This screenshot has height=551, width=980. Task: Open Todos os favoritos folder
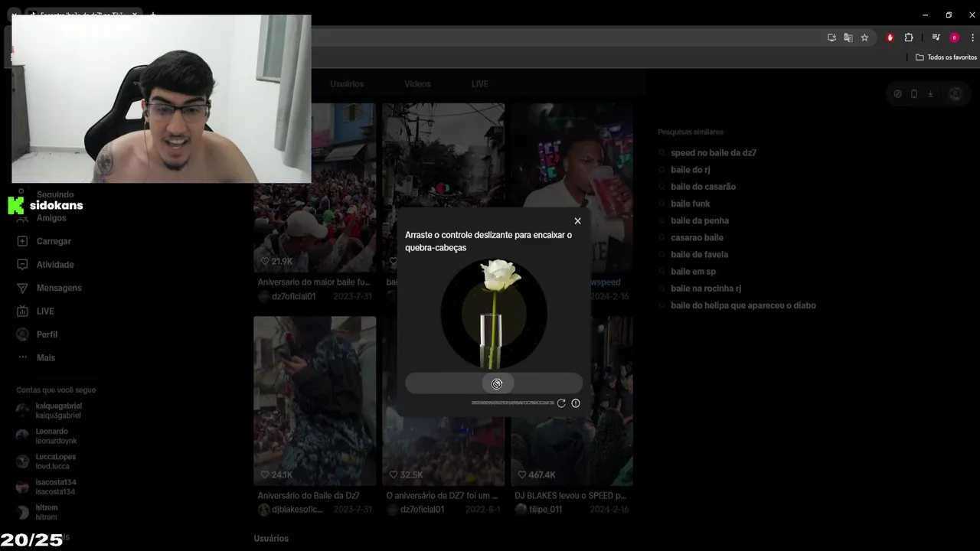(946, 57)
